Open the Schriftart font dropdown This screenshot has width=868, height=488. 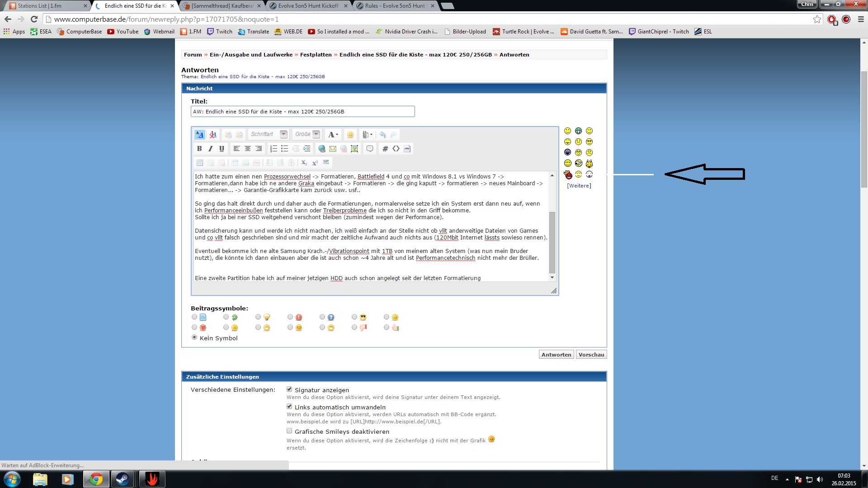point(283,134)
